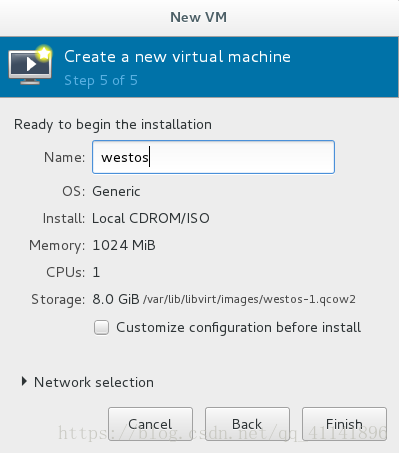Click the CPUs value 1
The height and width of the screenshot is (453, 399).
(96, 272)
